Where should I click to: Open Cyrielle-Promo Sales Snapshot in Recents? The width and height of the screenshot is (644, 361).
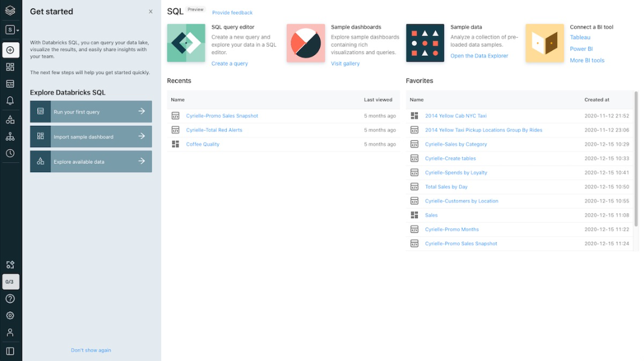click(222, 116)
